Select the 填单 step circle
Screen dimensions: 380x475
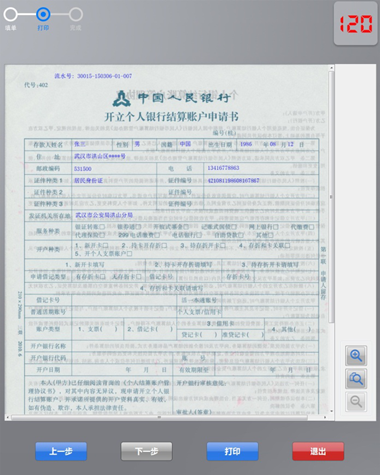click(10, 14)
